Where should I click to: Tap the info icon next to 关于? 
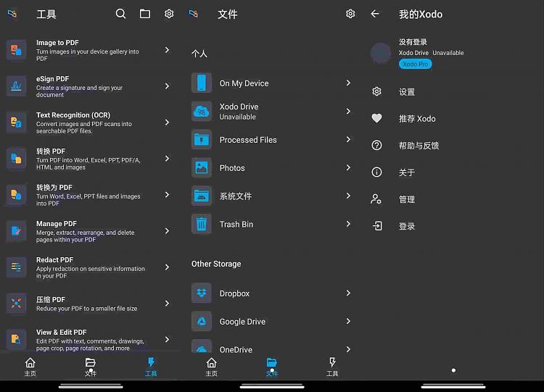376,172
